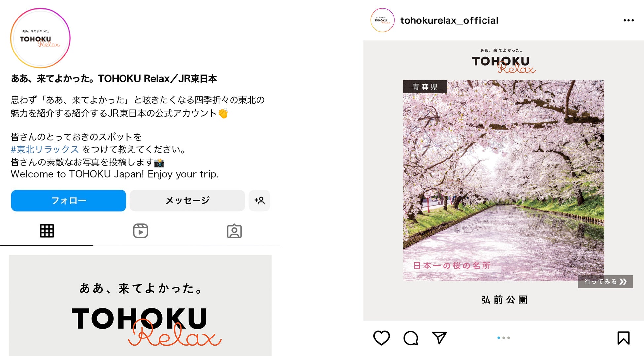644x356 pixels.
Task: Click the add suggested people icon button
Action: pos(259,200)
